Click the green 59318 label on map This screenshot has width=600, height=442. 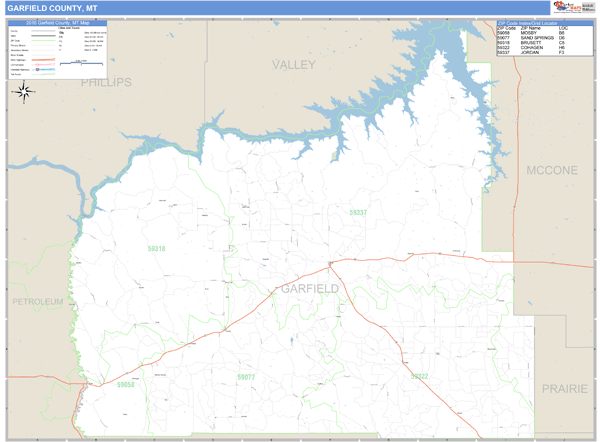[x=156, y=249]
